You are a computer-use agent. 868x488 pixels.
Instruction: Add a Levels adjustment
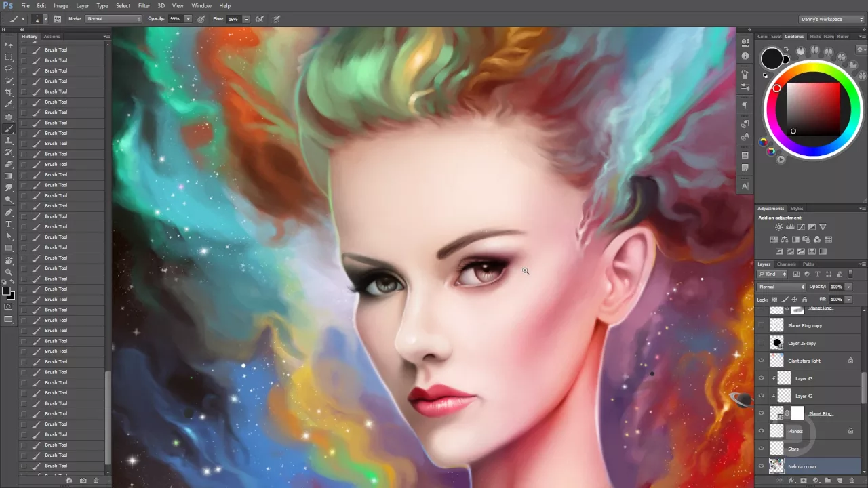[x=790, y=227]
